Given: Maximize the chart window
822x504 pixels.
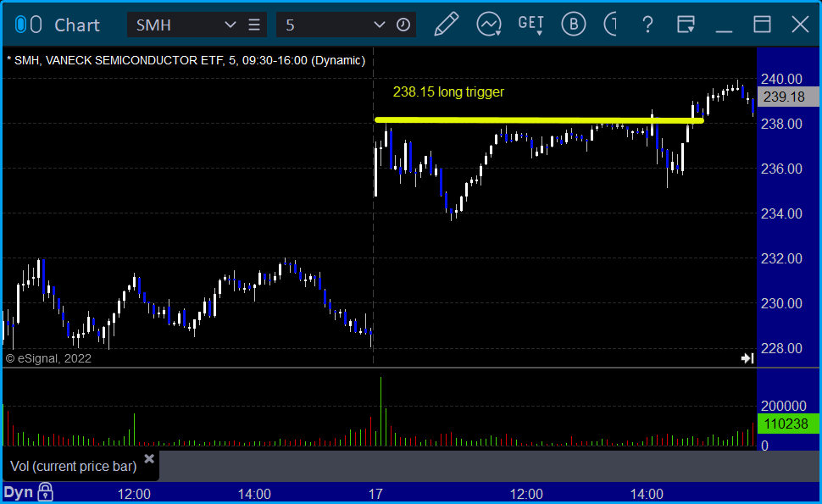Looking at the screenshot, I should tap(762, 25).
